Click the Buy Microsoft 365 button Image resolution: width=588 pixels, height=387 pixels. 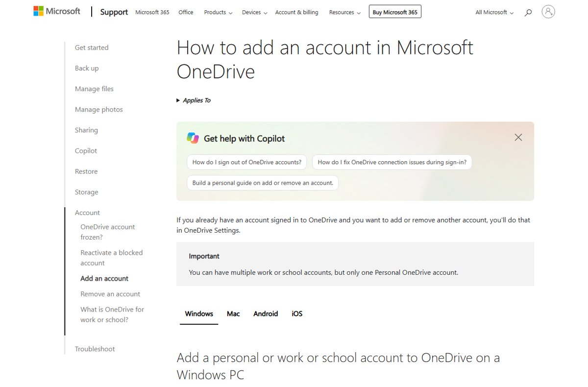tap(395, 12)
